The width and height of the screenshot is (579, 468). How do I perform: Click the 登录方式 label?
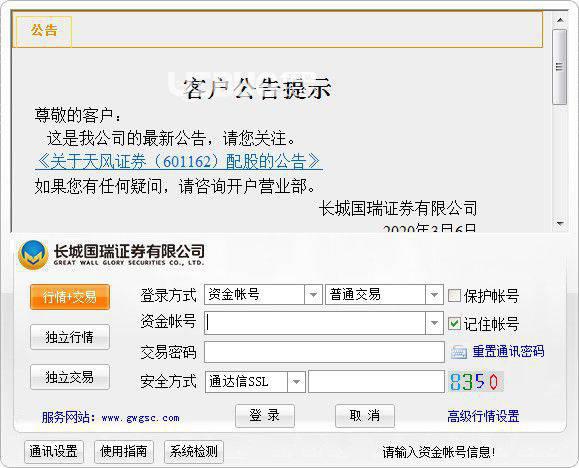[x=168, y=296]
